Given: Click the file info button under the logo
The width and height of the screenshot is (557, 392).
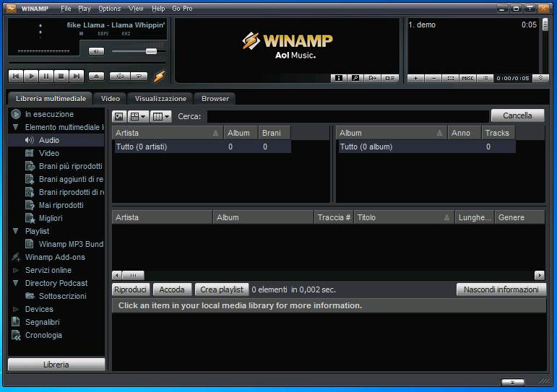Looking at the screenshot, I should pyautogui.click(x=338, y=78).
